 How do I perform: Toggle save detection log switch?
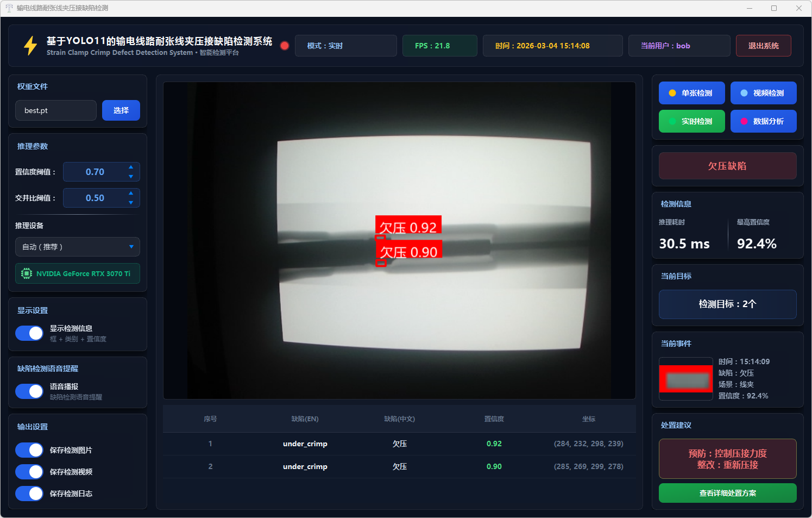29,494
